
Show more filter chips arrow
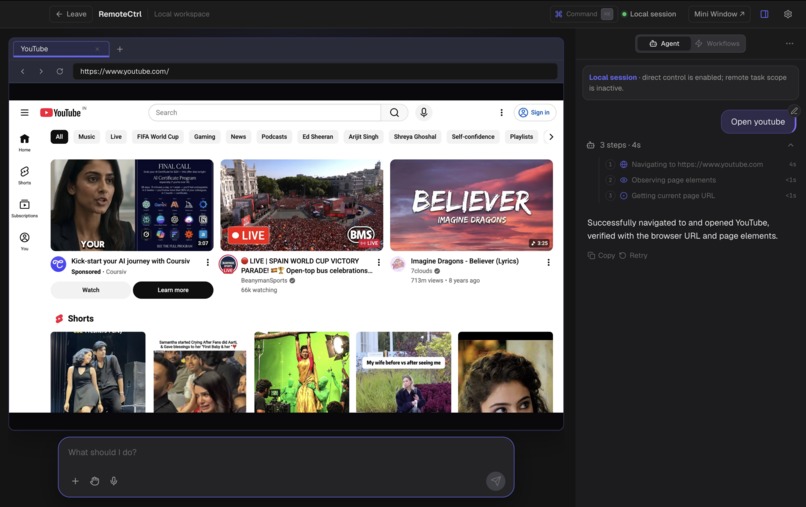click(551, 137)
